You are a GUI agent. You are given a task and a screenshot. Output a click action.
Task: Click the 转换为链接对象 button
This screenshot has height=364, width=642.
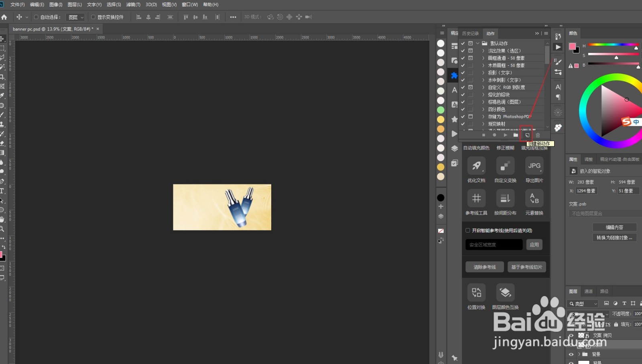click(614, 238)
